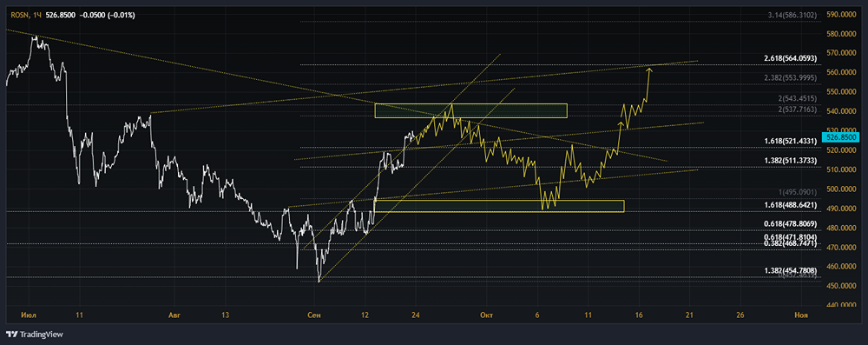
Task: Select the last price 526.8500 in header
Action: [62, 16]
